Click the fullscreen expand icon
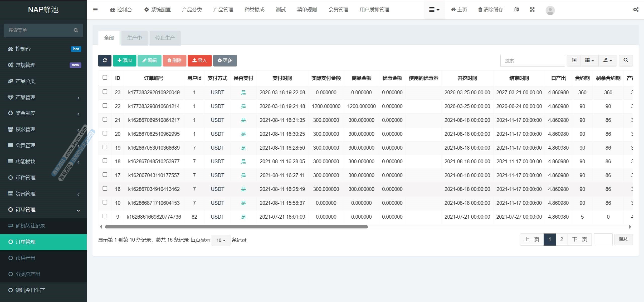This screenshot has width=644, height=302. click(x=532, y=10)
